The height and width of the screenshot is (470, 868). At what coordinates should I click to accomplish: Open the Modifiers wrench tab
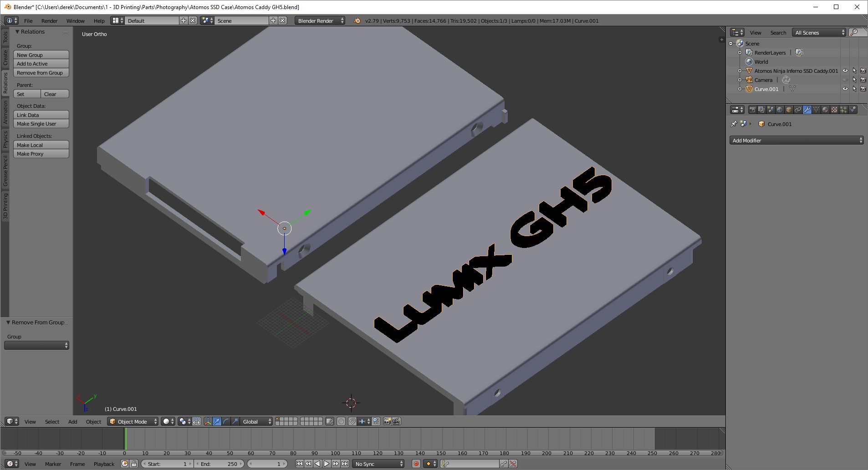pyautogui.click(x=807, y=110)
